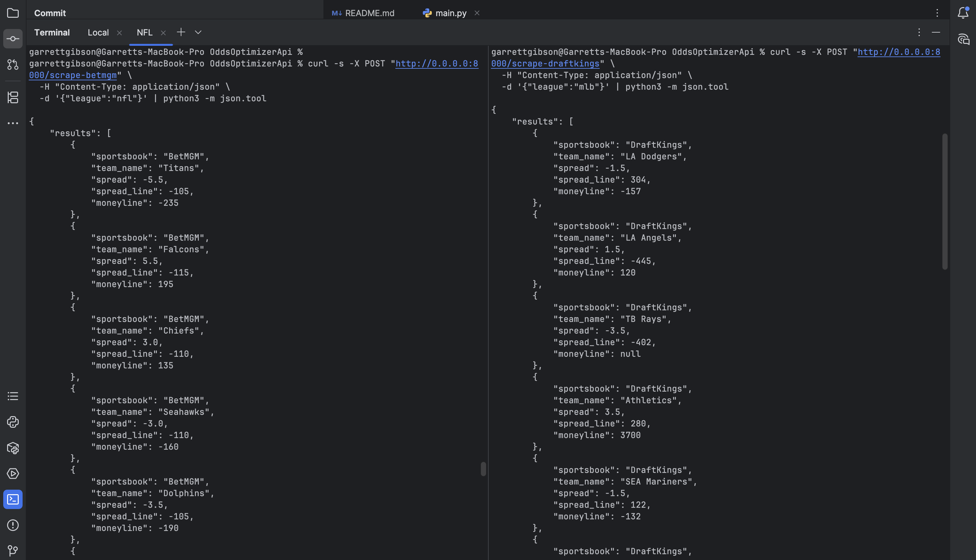Screen dimensions: 976x560
Task: Click the Commit panel title
Action: coord(50,13)
